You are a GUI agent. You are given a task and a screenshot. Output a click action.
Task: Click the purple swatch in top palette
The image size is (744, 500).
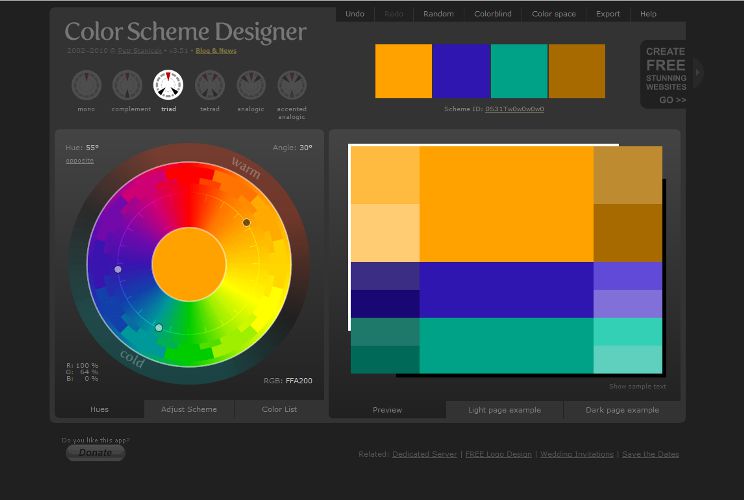461,71
